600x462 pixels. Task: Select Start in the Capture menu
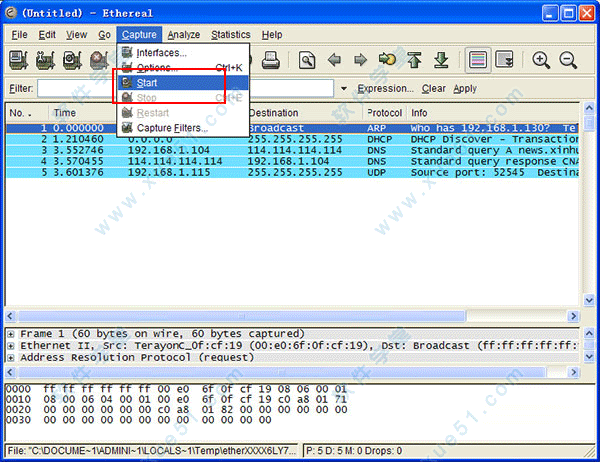pos(183,83)
